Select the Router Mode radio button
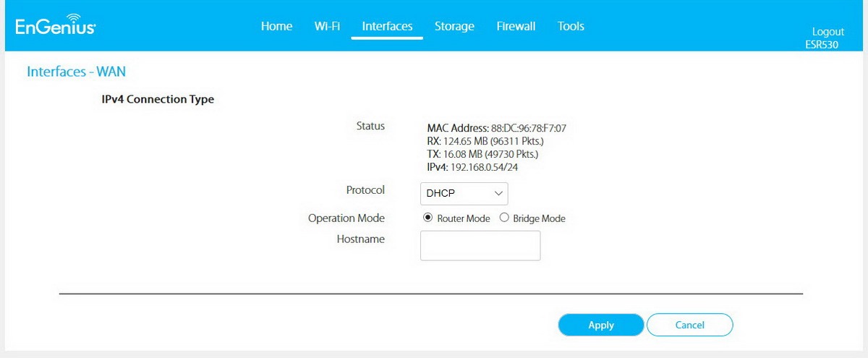The width and height of the screenshot is (868, 358). (x=427, y=218)
